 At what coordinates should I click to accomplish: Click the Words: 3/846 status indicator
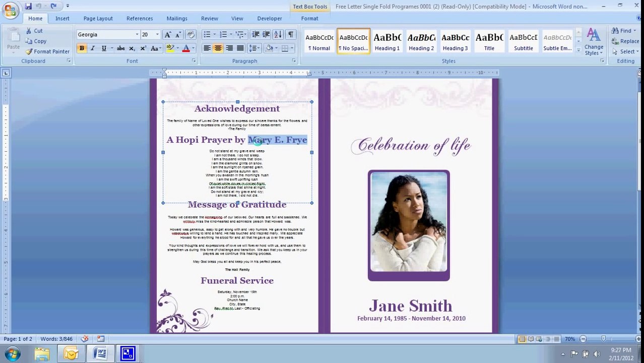click(56, 339)
